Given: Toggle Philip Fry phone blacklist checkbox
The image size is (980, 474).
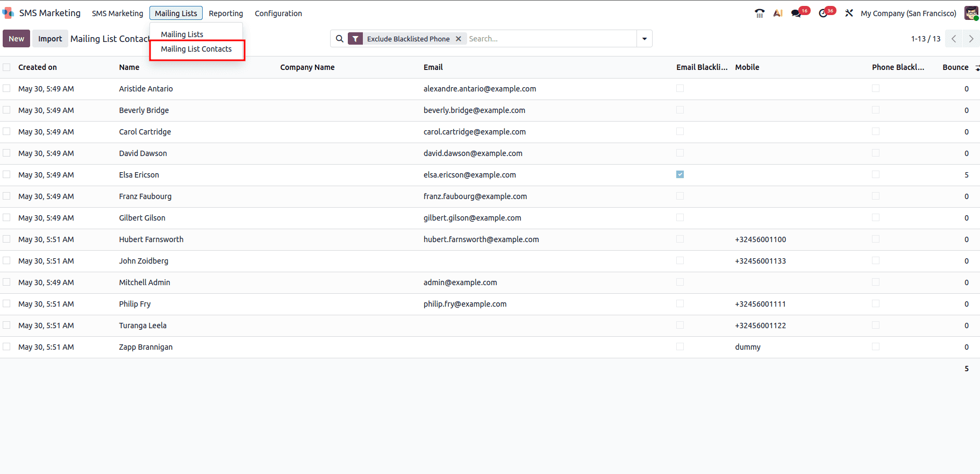Looking at the screenshot, I should pos(876,303).
